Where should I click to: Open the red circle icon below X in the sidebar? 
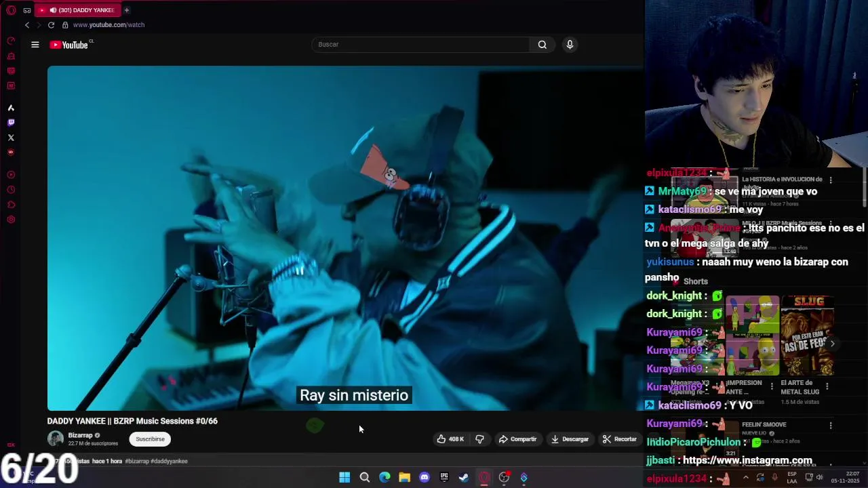point(11,152)
